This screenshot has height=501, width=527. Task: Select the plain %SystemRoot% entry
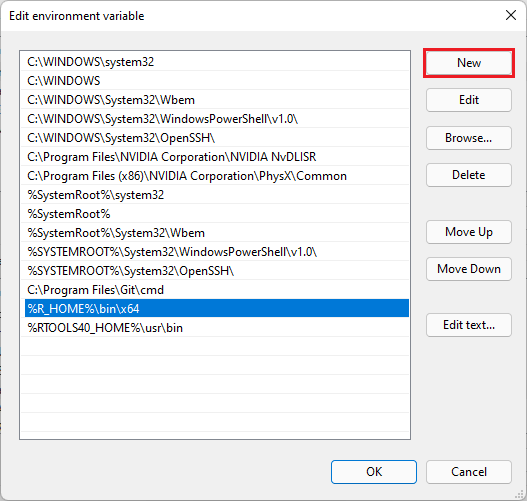[215, 214]
